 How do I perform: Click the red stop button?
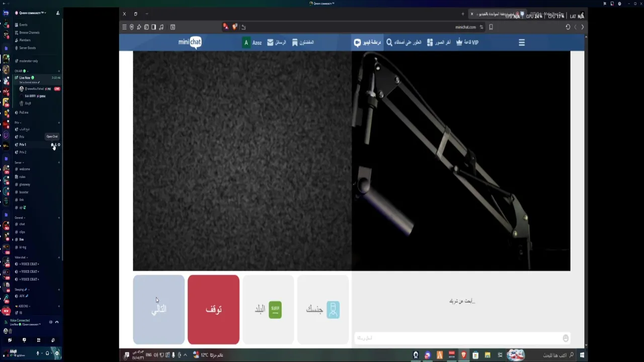coord(213,309)
